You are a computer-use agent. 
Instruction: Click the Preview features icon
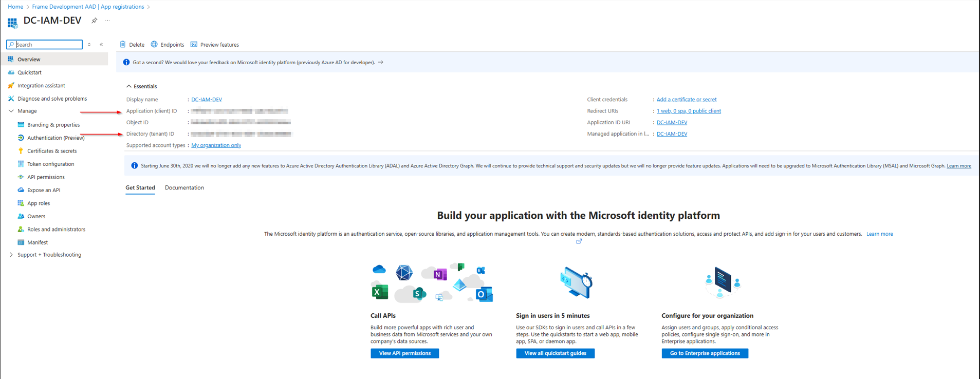pyautogui.click(x=194, y=45)
